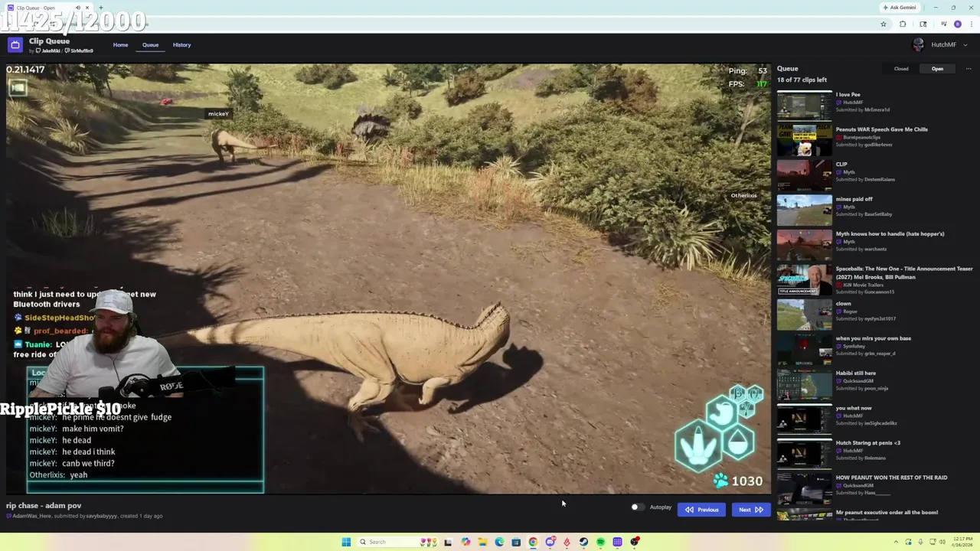
Task: Open 'Mr peanut executive order all the boom!'
Action: click(887, 513)
